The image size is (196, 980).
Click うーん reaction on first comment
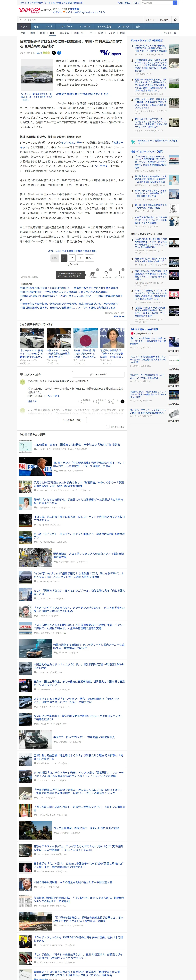(x=113, y=401)
